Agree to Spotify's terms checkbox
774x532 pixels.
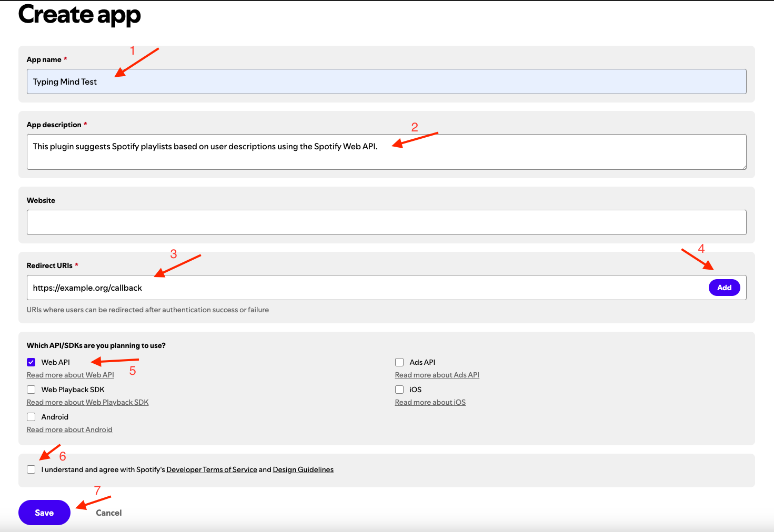click(31, 469)
